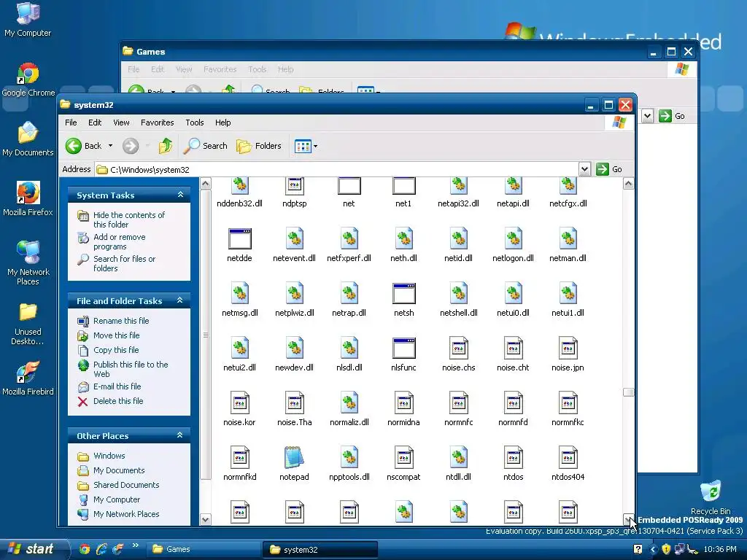Select the ntdos404 file icon
This screenshot has width=747, height=560.
pyautogui.click(x=568, y=457)
